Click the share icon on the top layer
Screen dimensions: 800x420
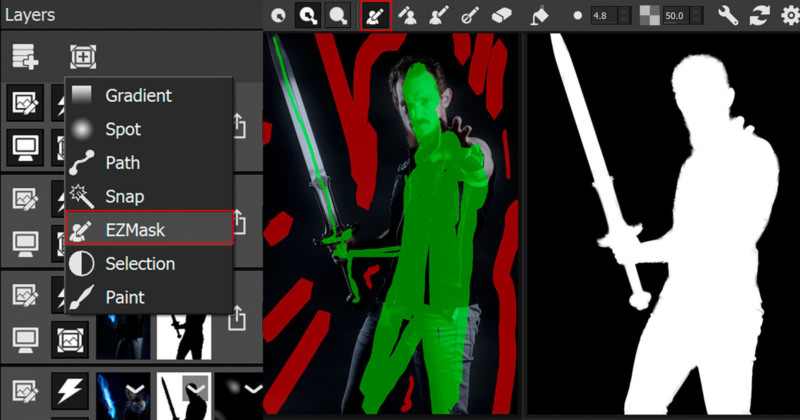pos(238,126)
